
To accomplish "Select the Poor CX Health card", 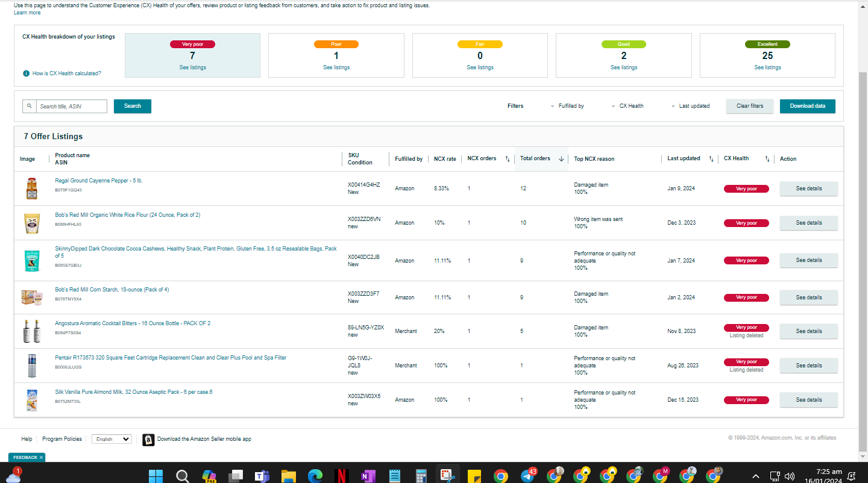I will (x=336, y=55).
